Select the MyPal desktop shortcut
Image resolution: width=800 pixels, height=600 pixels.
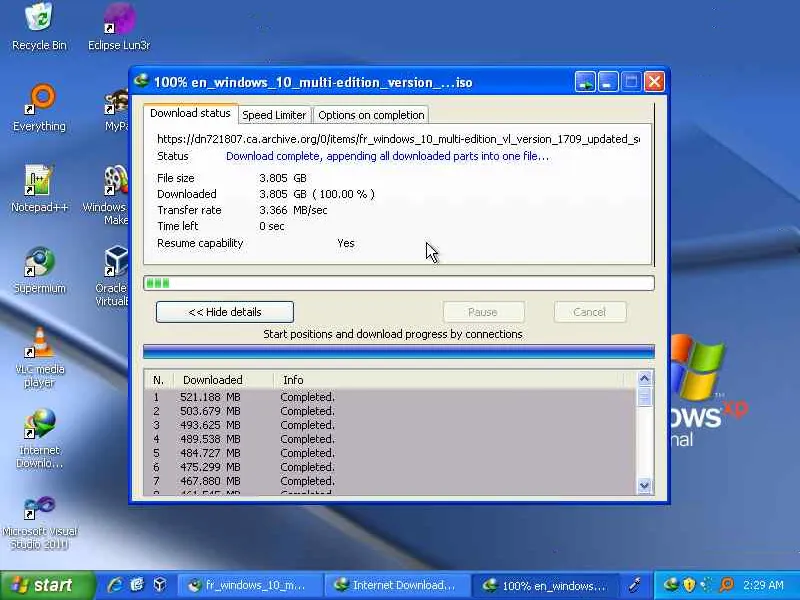(x=116, y=110)
